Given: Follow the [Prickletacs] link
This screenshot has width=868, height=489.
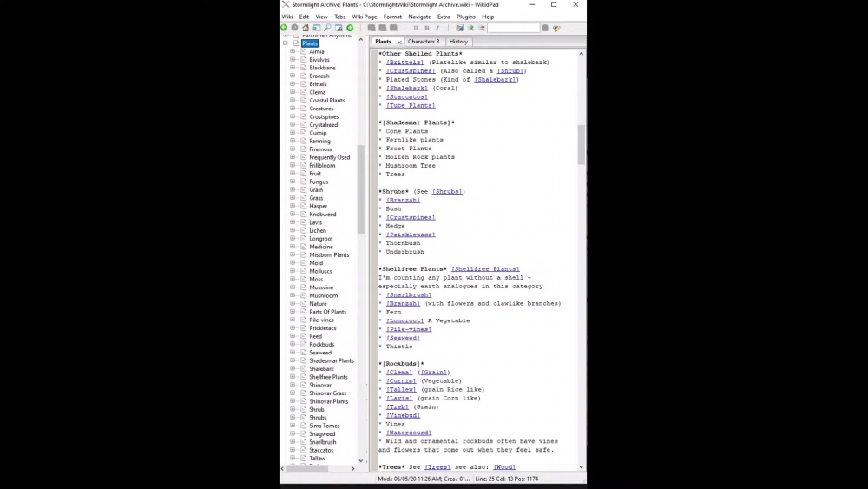Looking at the screenshot, I should tap(411, 235).
